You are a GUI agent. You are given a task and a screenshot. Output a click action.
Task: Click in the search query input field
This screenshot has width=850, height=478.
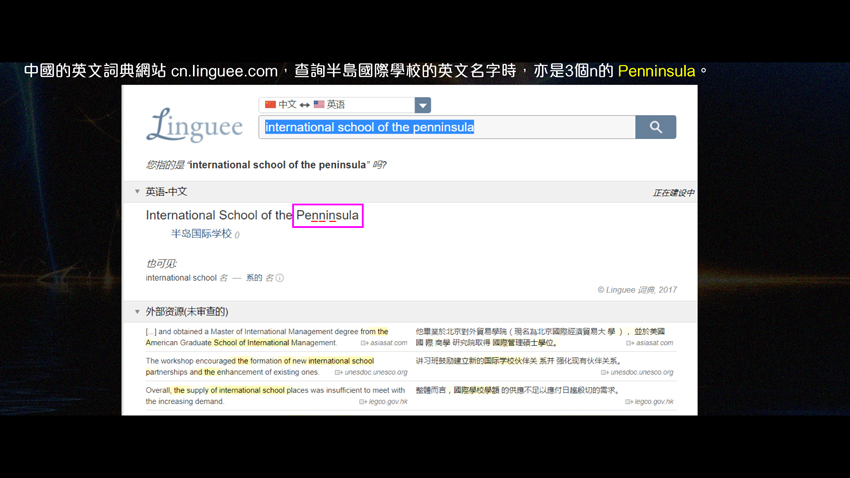(447, 127)
